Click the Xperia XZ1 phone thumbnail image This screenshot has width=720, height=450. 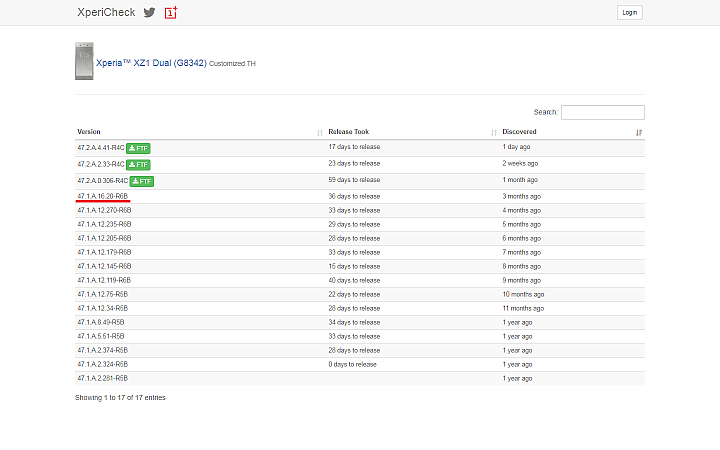click(84, 61)
